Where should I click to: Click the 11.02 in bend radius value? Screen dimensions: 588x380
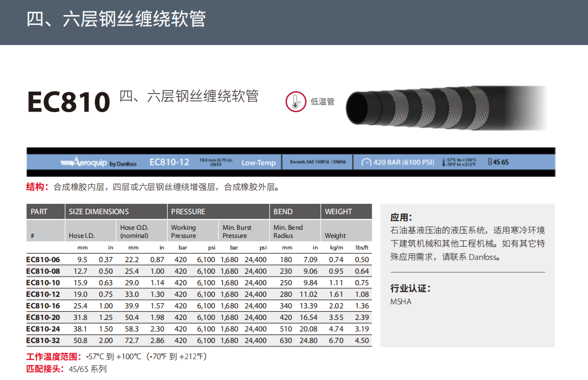click(308, 294)
